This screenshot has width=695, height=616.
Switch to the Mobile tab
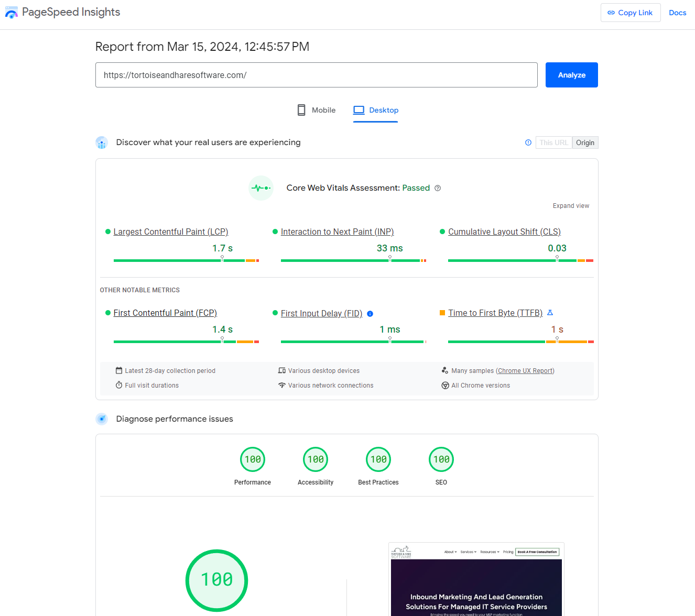[317, 110]
